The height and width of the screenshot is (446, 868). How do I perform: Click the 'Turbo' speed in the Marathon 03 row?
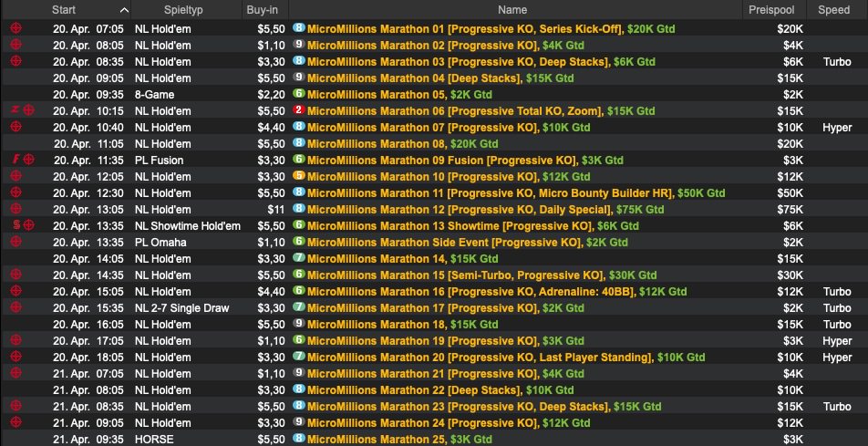[837, 61]
